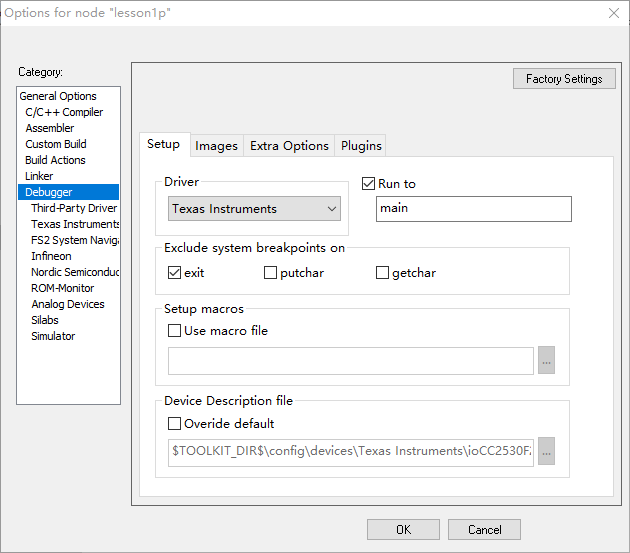Enable the getchar breakpoint checkbox
Viewport: 630px width, 553px height.
click(383, 273)
